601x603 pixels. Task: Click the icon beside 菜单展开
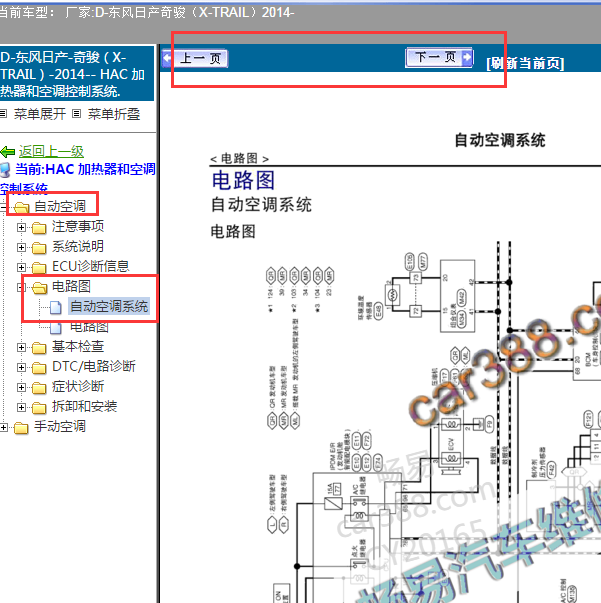coord(3,113)
